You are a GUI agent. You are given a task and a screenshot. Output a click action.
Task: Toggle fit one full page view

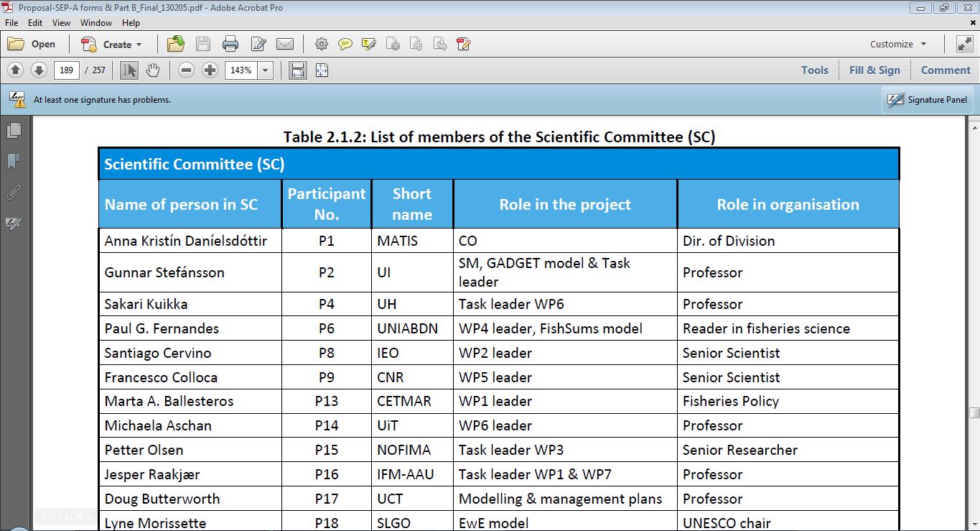(321, 70)
